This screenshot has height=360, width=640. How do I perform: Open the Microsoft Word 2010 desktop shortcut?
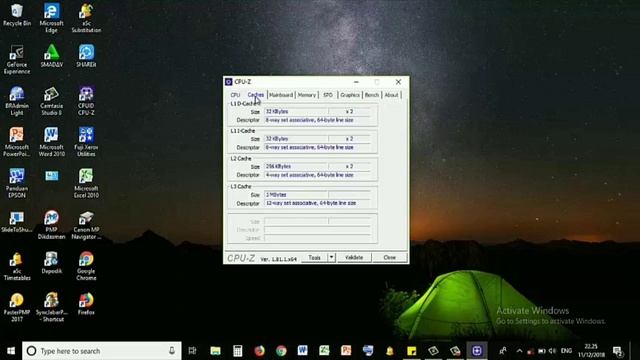(x=51, y=142)
